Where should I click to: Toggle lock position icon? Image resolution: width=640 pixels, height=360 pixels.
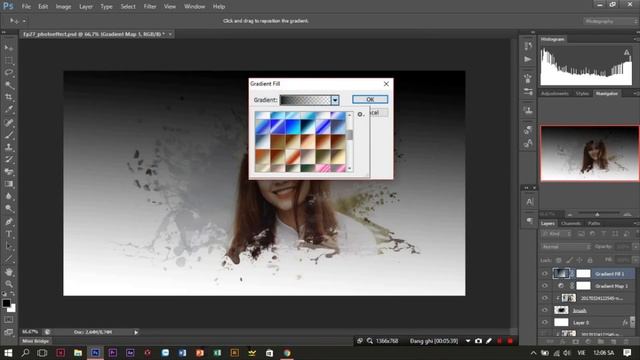tap(580, 260)
